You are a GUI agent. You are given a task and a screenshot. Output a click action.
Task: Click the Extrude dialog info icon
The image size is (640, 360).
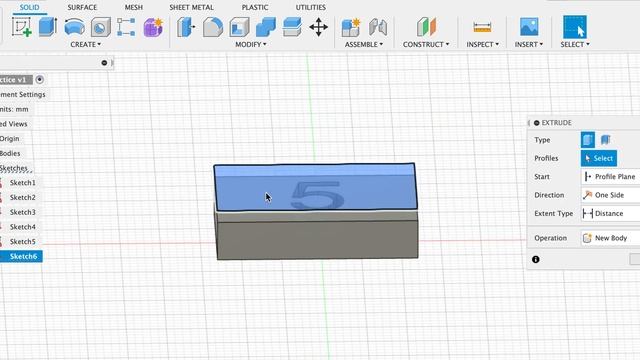click(x=536, y=259)
